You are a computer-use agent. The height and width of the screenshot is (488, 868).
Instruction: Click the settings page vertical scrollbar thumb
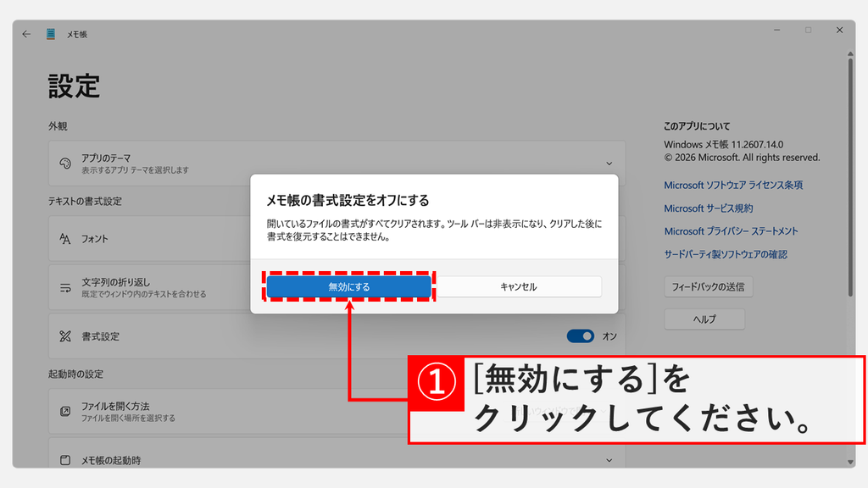(850, 177)
